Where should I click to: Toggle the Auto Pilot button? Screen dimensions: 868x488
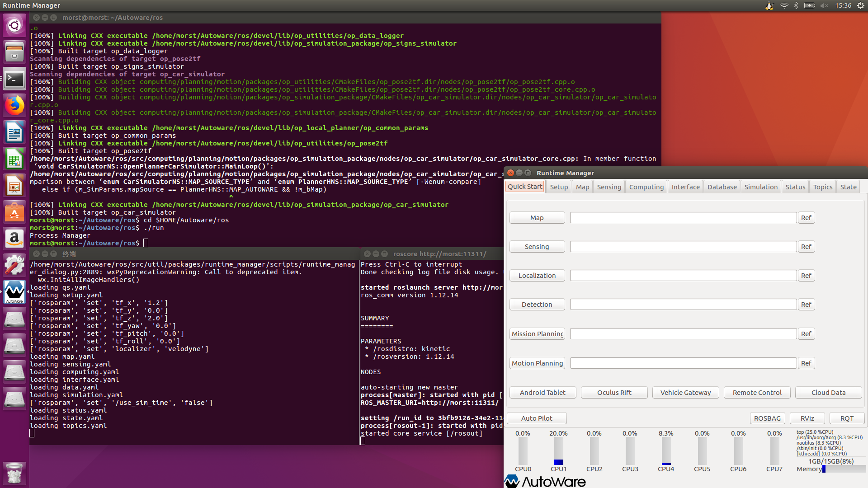pyautogui.click(x=536, y=418)
